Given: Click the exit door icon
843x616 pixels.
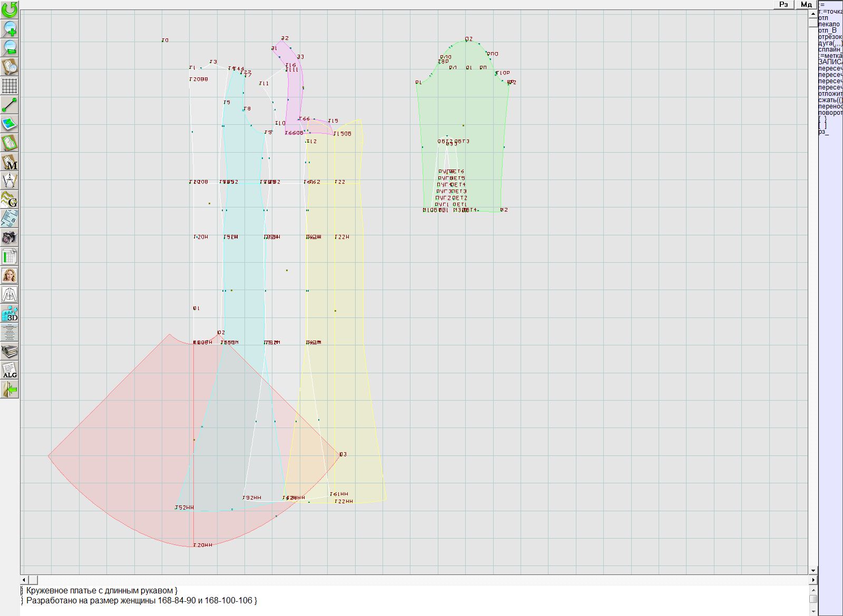Looking at the screenshot, I should (9, 389).
